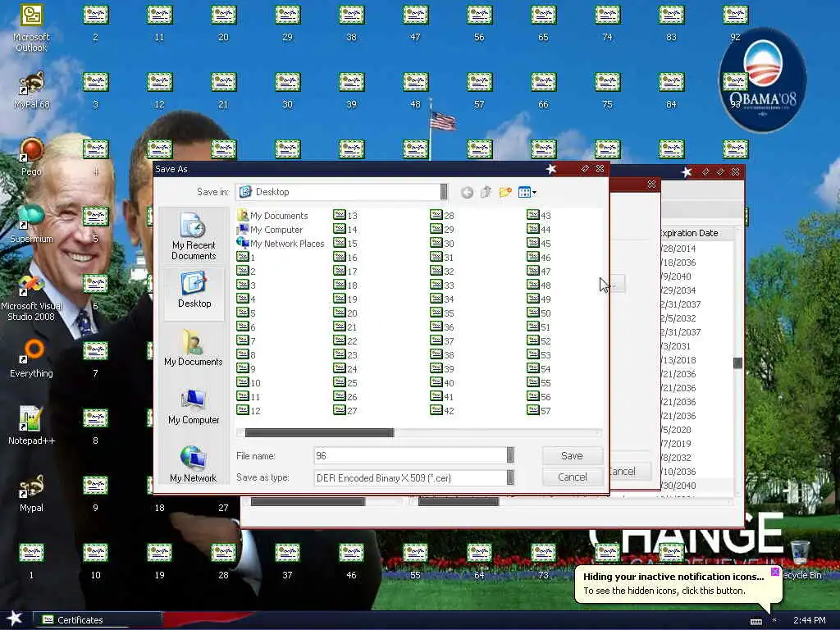This screenshot has width=840, height=630.
Task: Select My Network in the places bar
Action: tap(194, 464)
